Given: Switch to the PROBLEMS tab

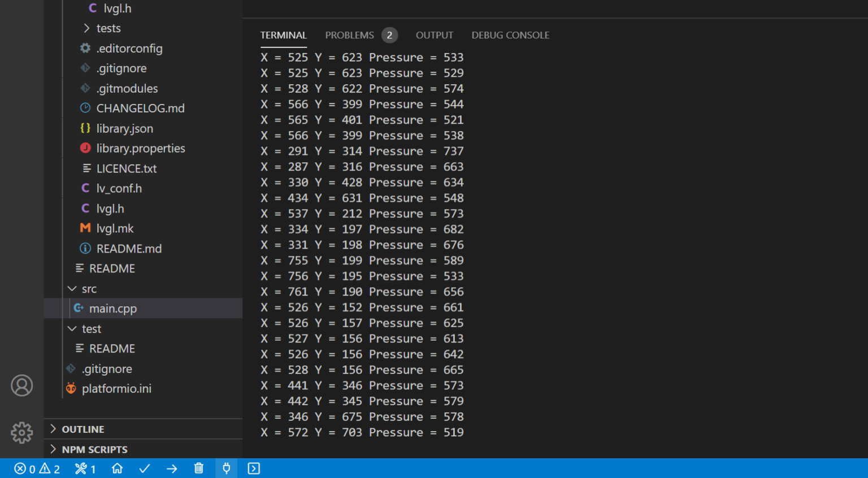Looking at the screenshot, I should [349, 35].
